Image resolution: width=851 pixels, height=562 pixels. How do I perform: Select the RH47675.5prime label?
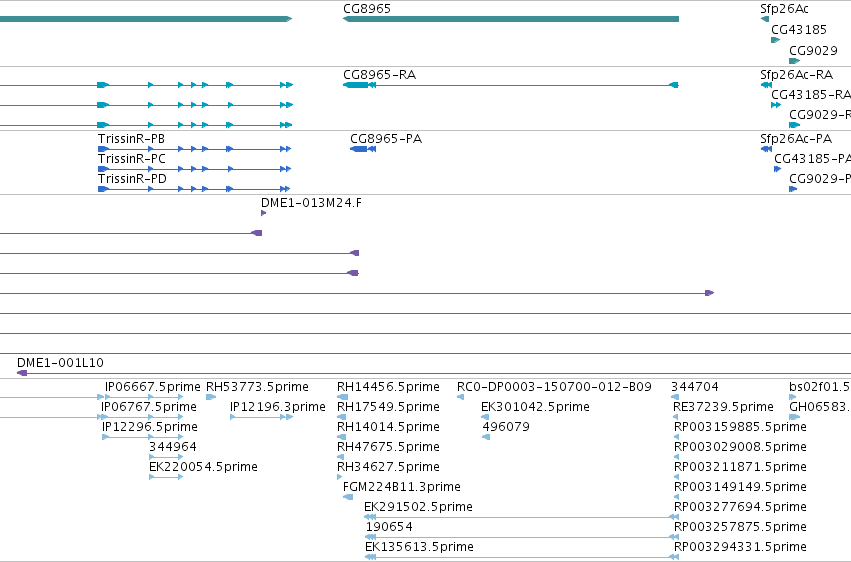pos(388,447)
